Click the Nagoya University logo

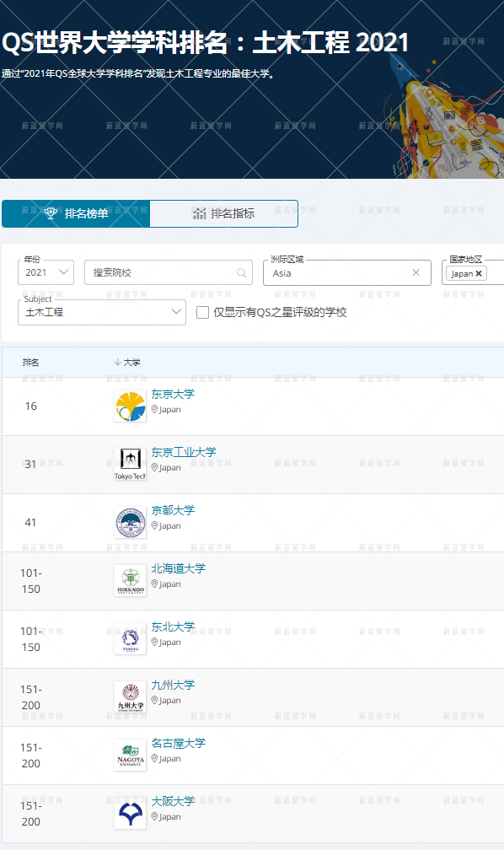pyautogui.click(x=130, y=756)
